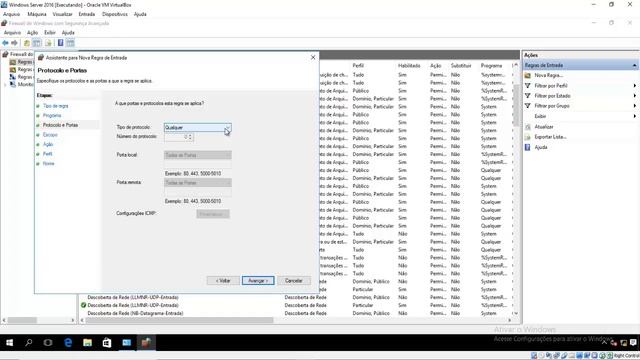640x360 pixels.
Task: Sort rules by the Perfil column header
Action: (x=358, y=66)
